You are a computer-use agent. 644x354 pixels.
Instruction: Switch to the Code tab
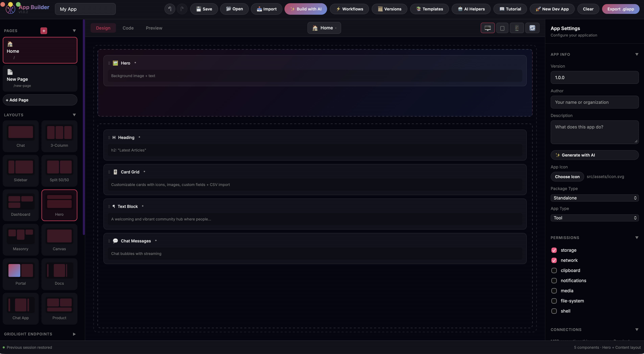click(x=128, y=28)
